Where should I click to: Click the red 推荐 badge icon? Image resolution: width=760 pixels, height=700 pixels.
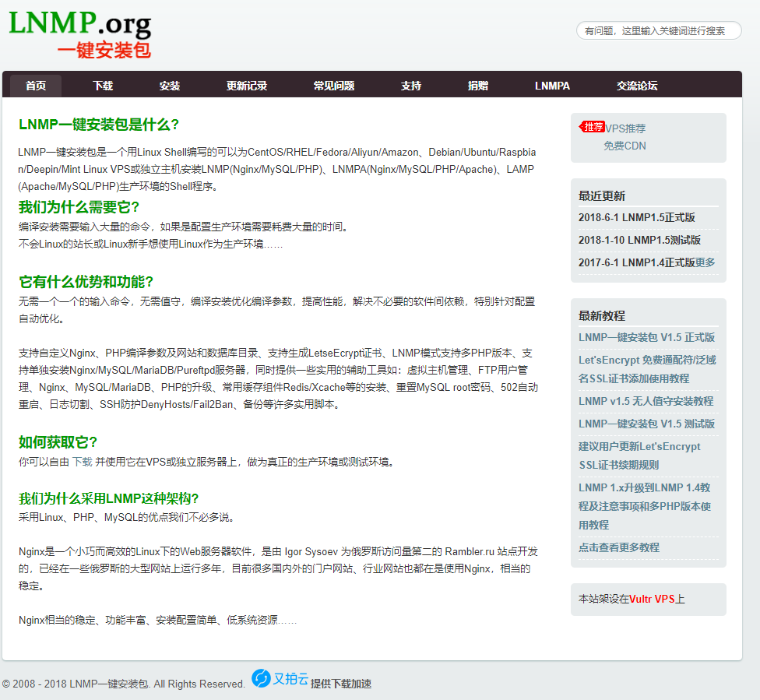pyautogui.click(x=592, y=127)
